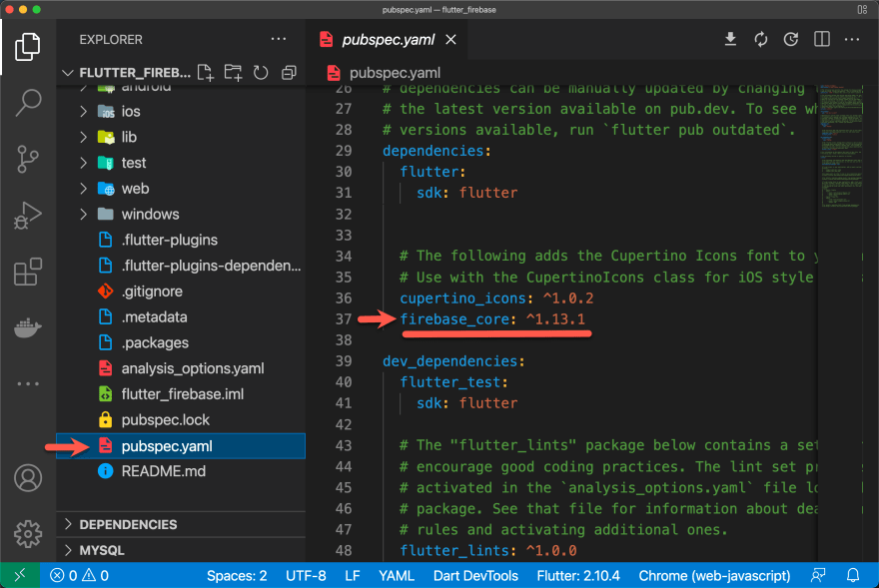Click Flutter: 2.10.4 SDK version

[578, 576]
